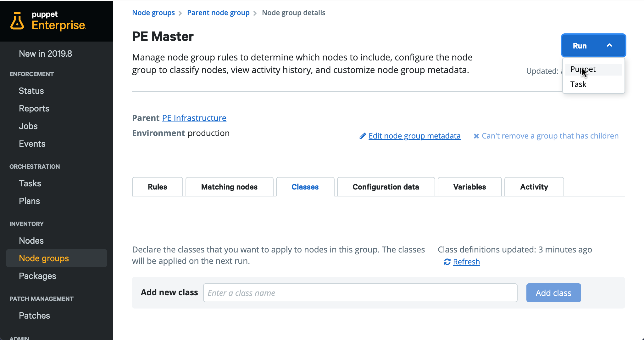Click the Add class button
The height and width of the screenshot is (340, 644).
click(x=553, y=293)
